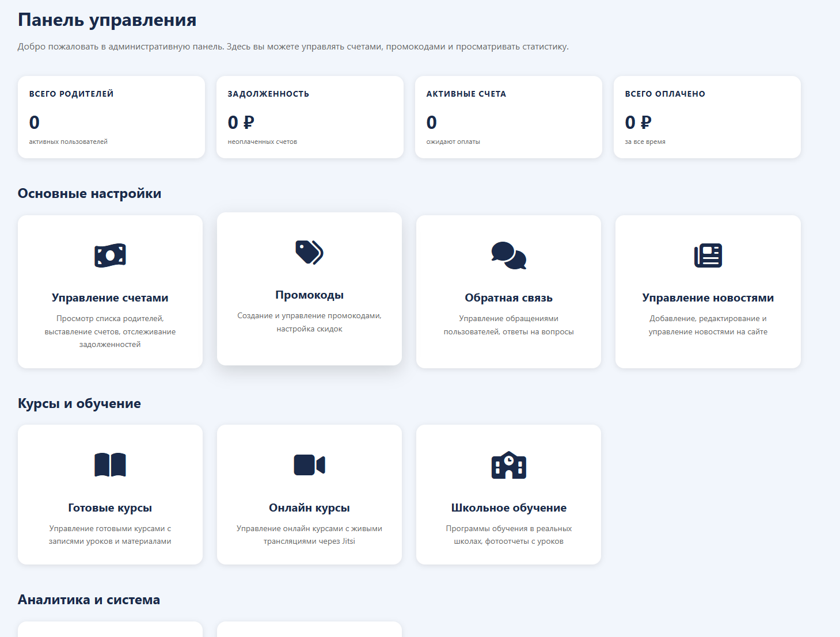This screenshot has width=840, height=637.
Task: Click the description Создание и управление промокодами
Action: 309,322
